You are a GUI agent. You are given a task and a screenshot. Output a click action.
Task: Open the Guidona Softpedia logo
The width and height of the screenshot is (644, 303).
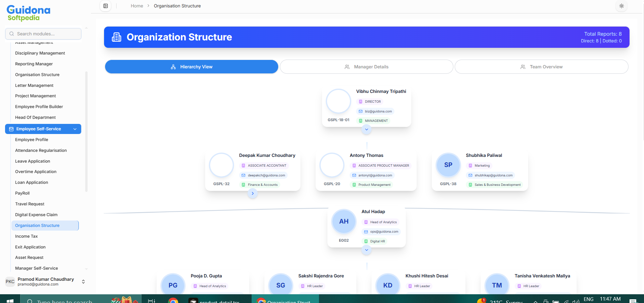(x=28, y=12)
